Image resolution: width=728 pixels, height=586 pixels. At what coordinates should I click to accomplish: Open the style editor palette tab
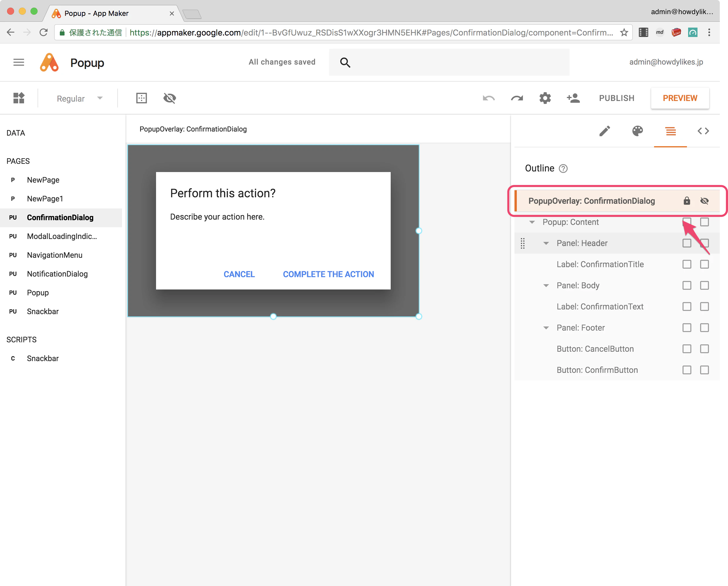coord(637,131)
